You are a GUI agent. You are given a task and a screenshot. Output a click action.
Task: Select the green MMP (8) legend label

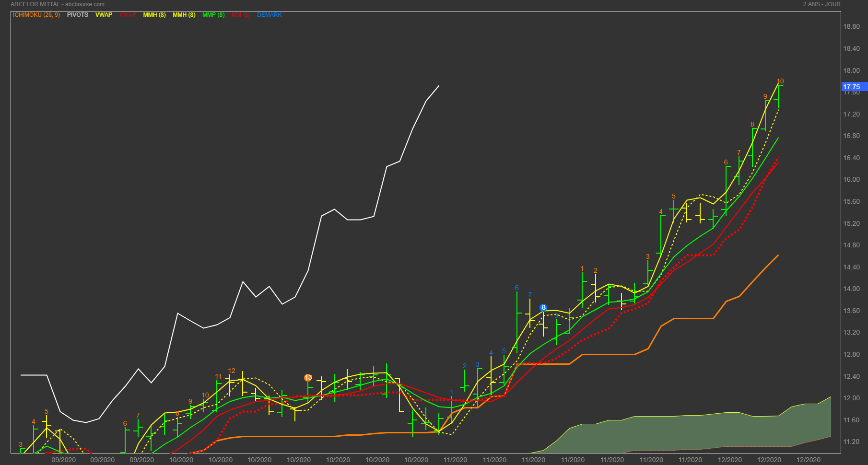point(213,15)
